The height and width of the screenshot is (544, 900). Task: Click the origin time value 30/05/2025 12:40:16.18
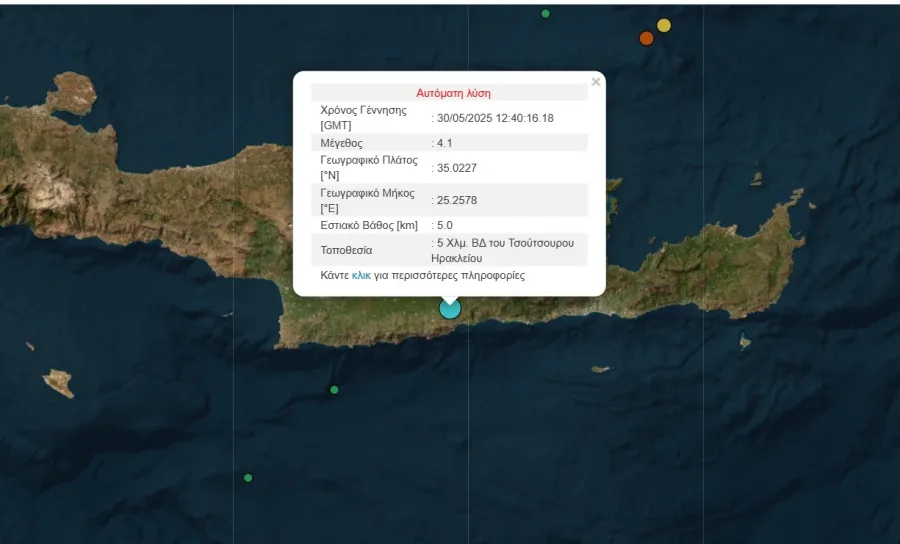tap(495, 118)
